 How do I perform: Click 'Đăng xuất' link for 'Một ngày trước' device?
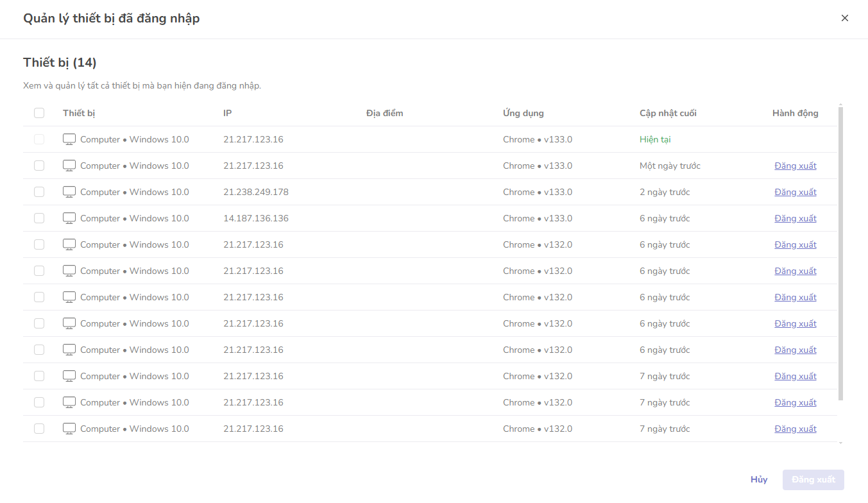[795, 166]
